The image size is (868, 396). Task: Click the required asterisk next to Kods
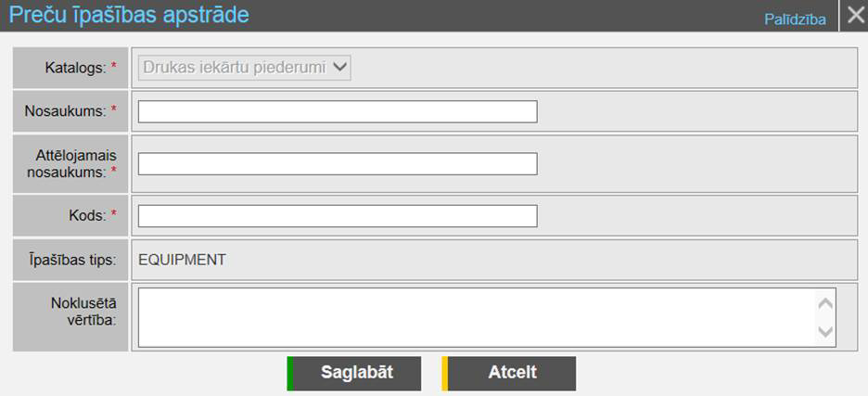pos(114,215)
